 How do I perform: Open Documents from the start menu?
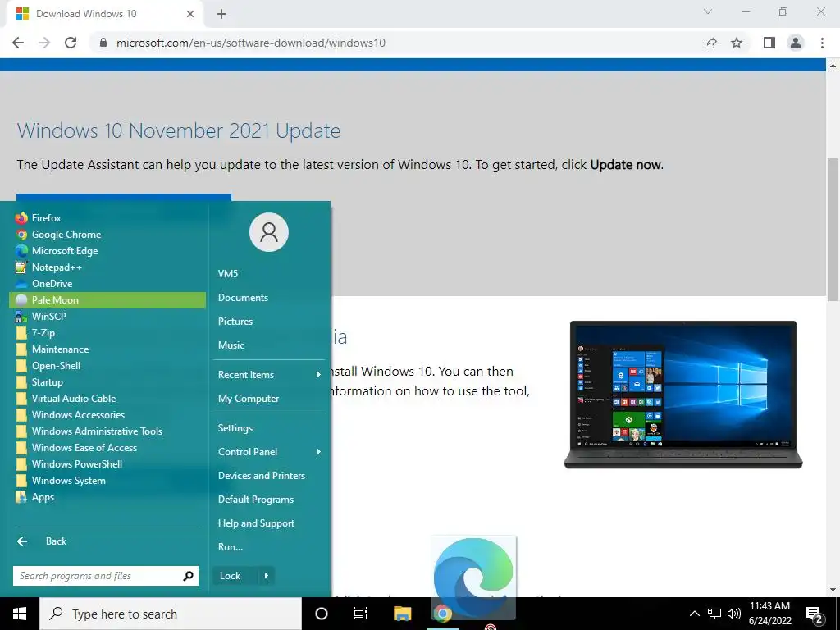click(x=269, y=298)
